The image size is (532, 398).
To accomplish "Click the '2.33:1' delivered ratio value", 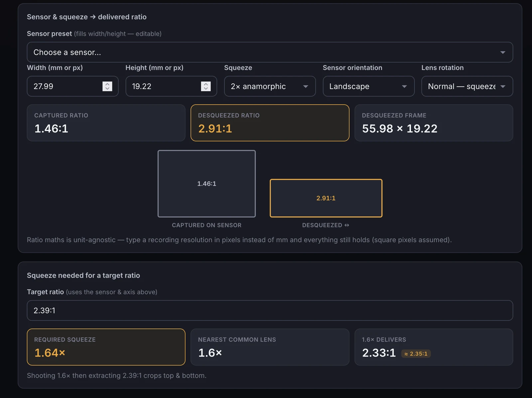I will point(379,353).
